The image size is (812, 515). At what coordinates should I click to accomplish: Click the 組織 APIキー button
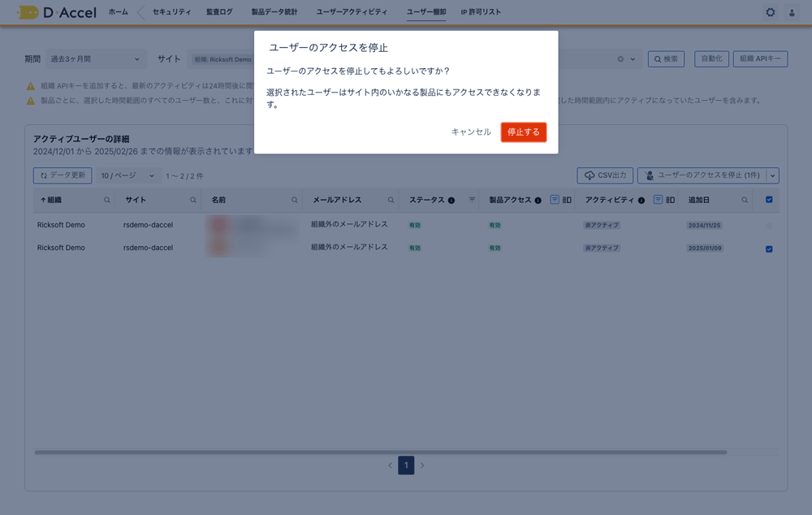(760, 59)
